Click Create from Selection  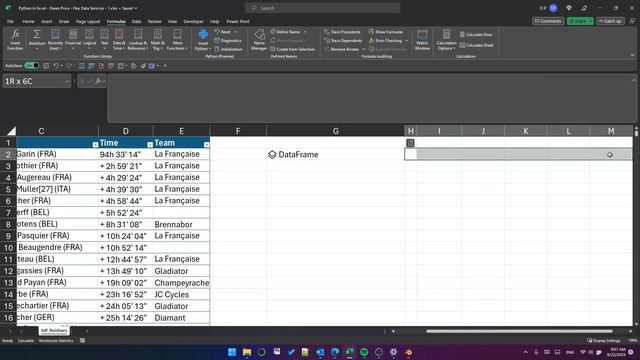[292, 49]
